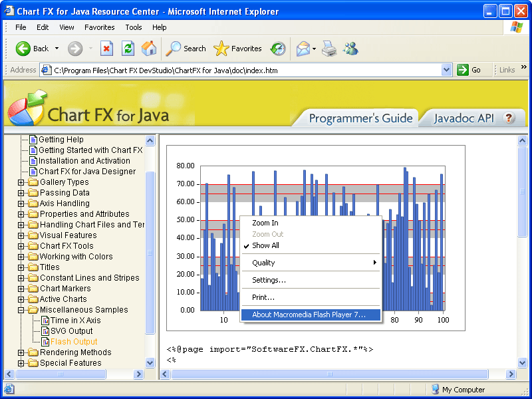Open the Favorites star button
This screenshot has height=399, width=532.
pos(237,49)
